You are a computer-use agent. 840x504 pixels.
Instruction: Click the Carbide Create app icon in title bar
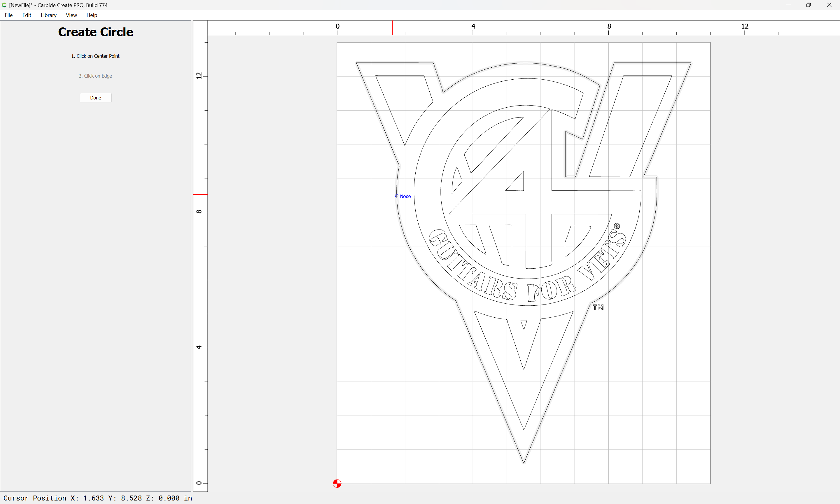pyautogui.click(x=4, y=5)
